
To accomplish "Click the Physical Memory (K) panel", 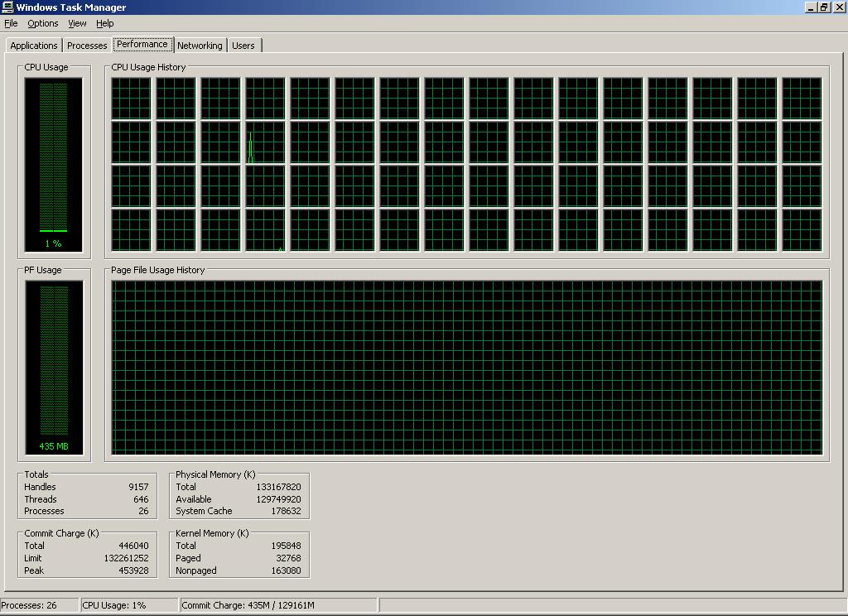I will coord(238,494).
